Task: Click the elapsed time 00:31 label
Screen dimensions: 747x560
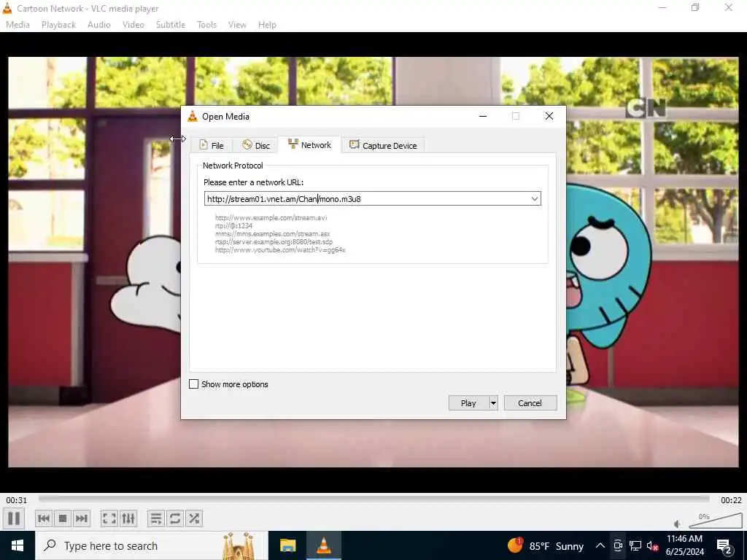Action: tap(17, 500)
